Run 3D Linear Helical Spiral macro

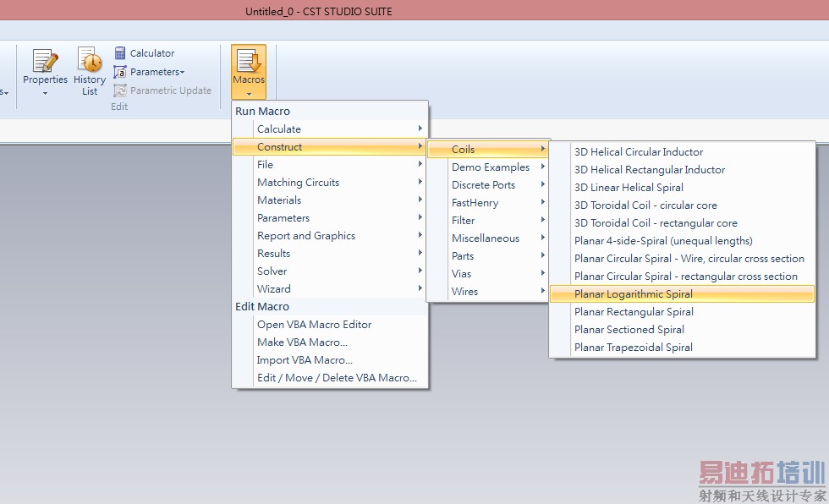[x=682, y=188]
